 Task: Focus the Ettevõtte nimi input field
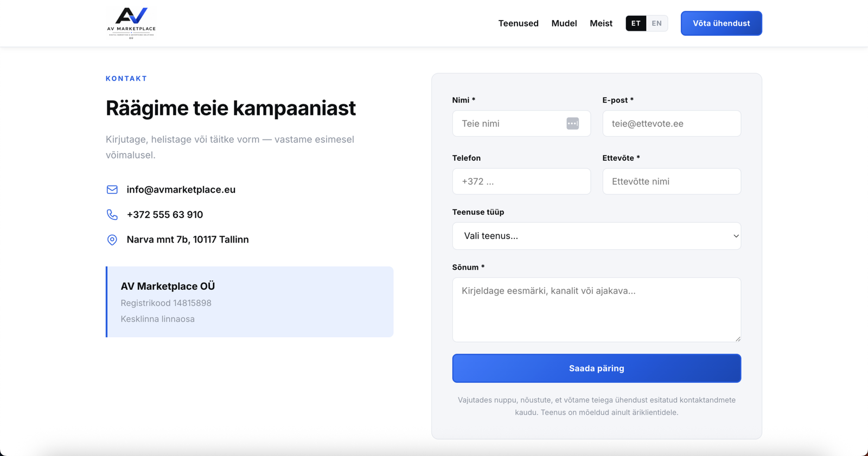pyautogui.click(x=672, y=181)
